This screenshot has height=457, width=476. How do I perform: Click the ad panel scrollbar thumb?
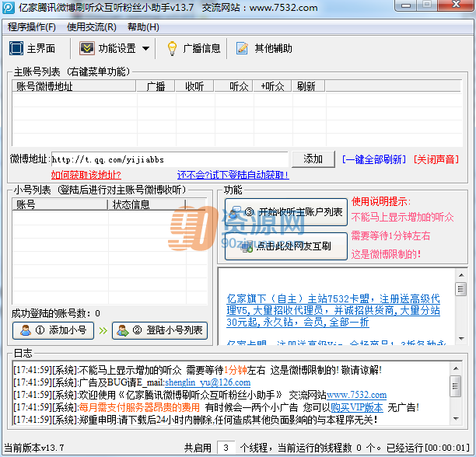tap(461, 289)
